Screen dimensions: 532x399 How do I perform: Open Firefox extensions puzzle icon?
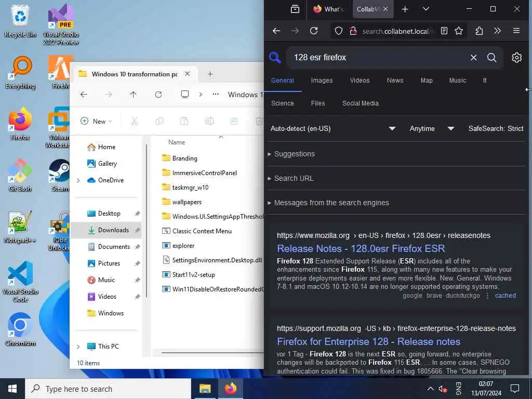[479, 31]
